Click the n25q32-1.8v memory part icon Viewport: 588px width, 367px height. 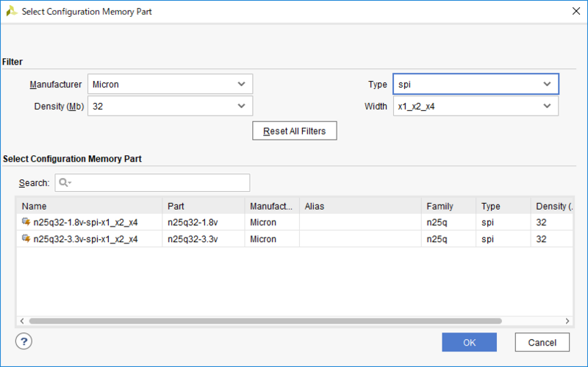26,222
